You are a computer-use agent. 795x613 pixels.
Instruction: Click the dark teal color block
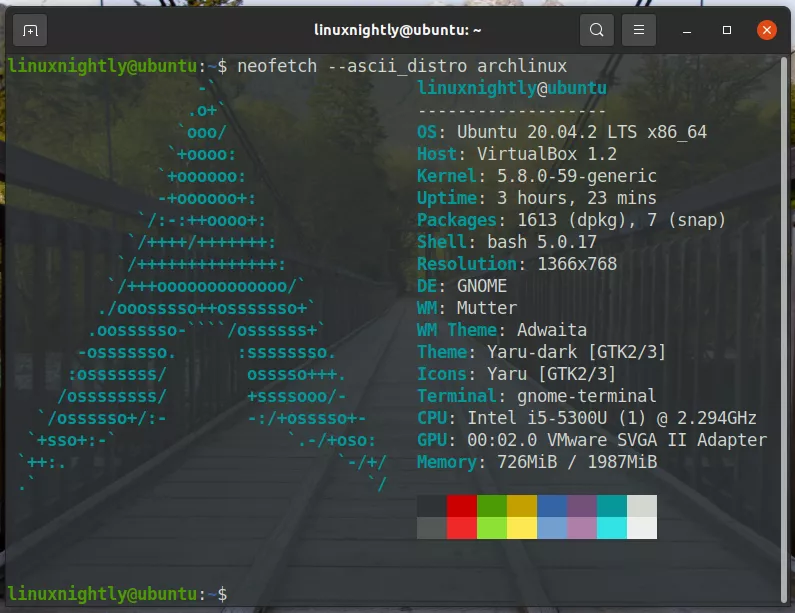(x=612, y=506)
